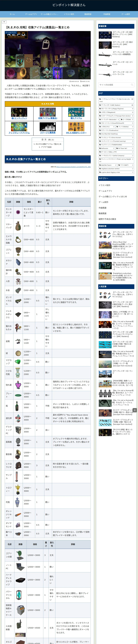Click the 蓄音機 gramophone image

(x=18, y=454)
